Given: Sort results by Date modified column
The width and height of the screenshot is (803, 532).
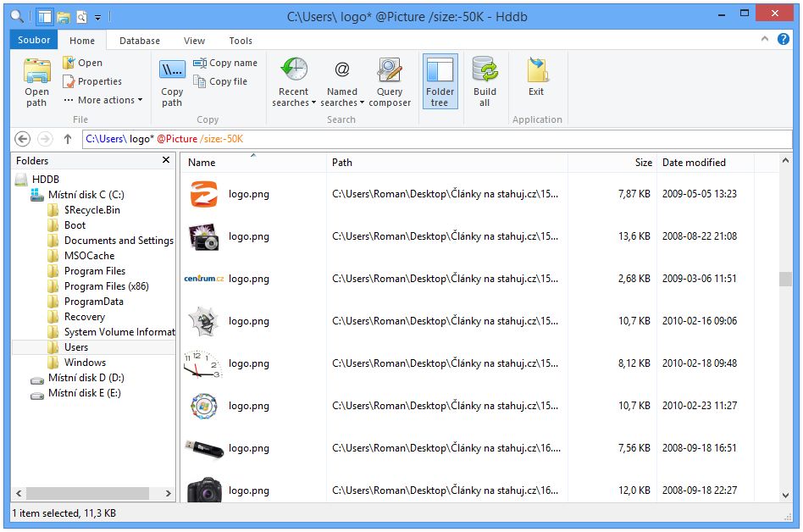Looking at the screenshot, I should 706,163.
